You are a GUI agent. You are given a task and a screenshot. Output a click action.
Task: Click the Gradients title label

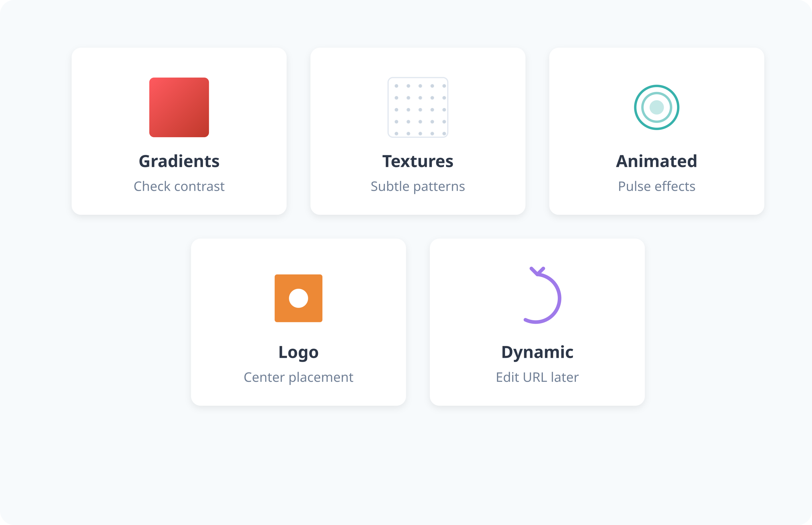coord(179,161)
